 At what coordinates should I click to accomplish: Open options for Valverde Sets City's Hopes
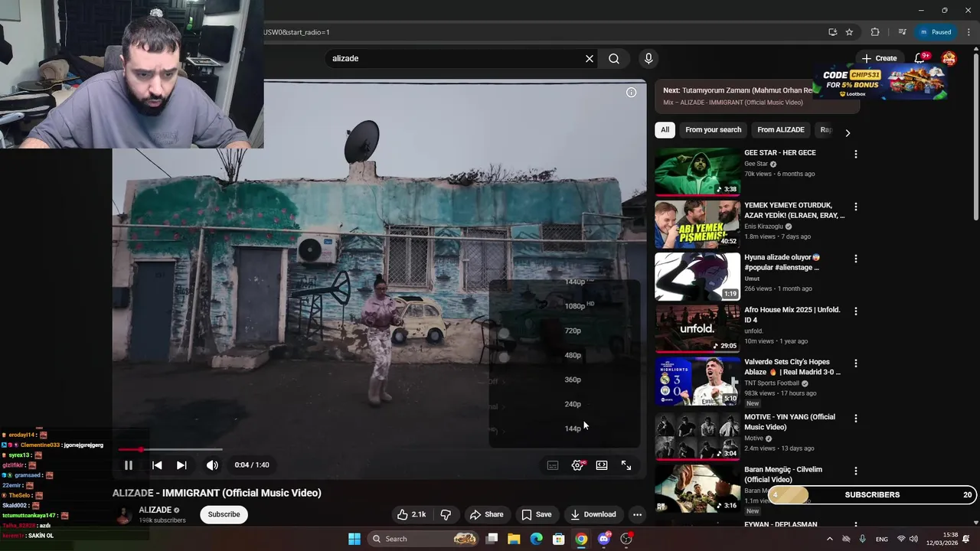[x=856, y=364]
